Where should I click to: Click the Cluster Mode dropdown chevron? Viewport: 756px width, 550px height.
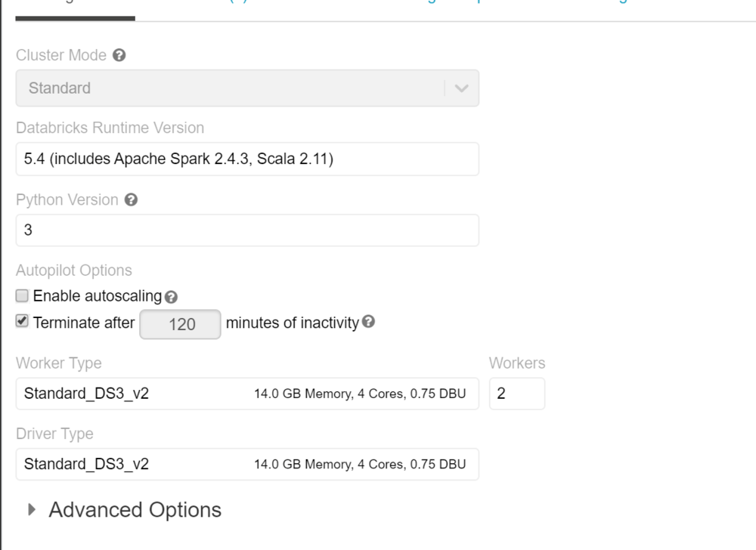(463, 88)
